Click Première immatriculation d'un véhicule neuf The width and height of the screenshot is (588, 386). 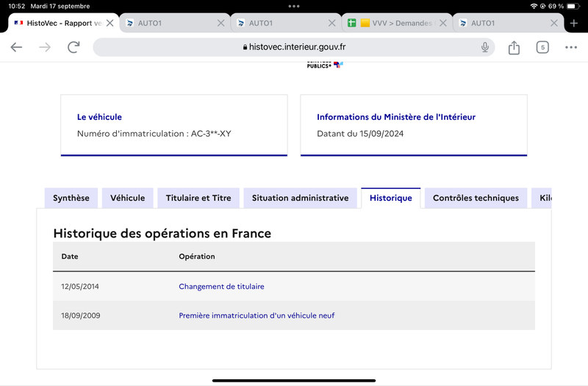tap(257, 315)
